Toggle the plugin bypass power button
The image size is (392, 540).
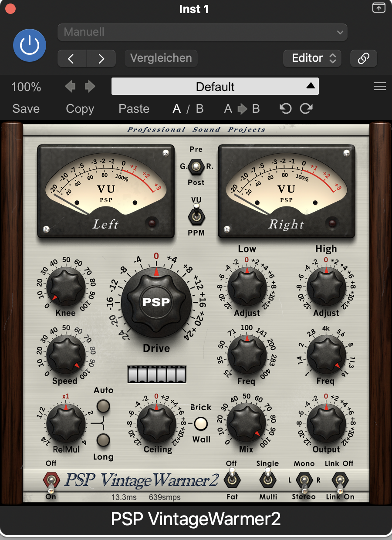(x=30, y=46)
